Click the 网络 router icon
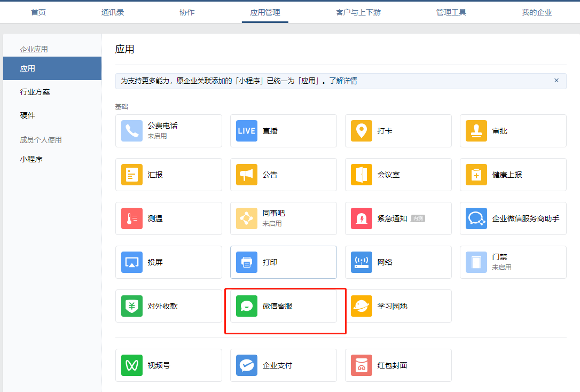This screenshot has height=392, width=580. [x=362, y=262]
